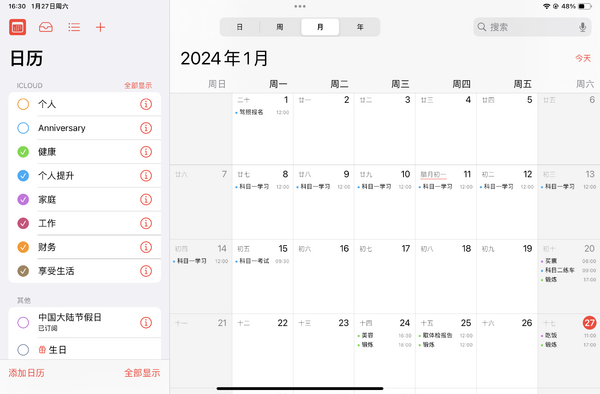Enable the 个人 calendar checkbox
Screen dimensions: 600x394
pos(23,104)
